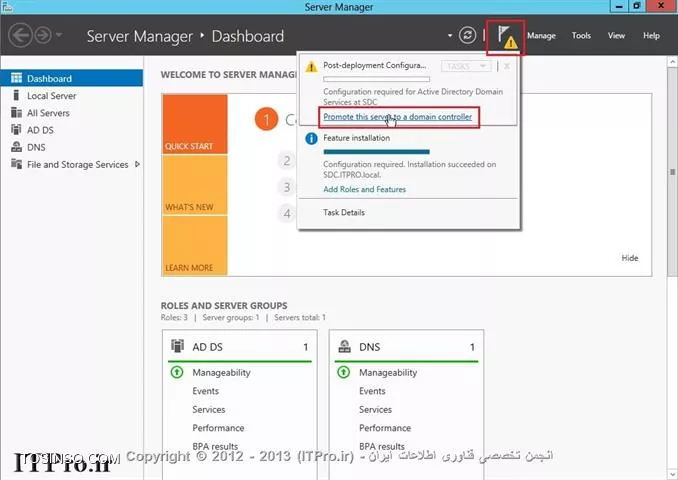
Task: Select the LEARN MORE tile
Action: point(195,245)
